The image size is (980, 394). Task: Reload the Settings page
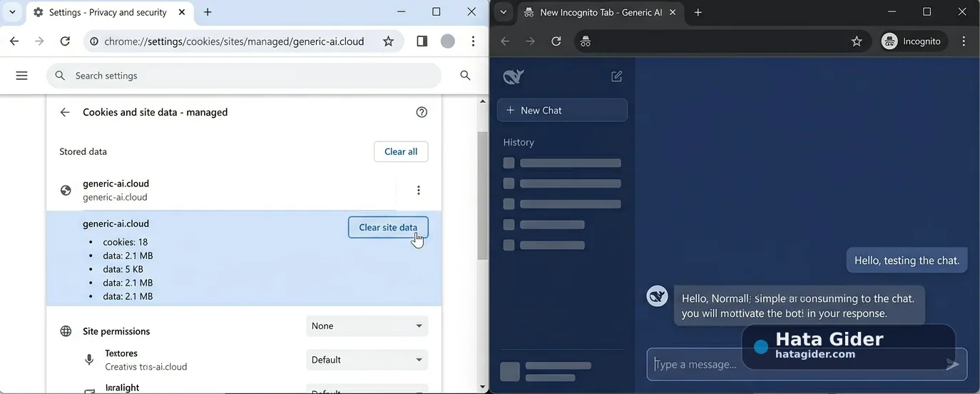[x=65, y=41]
